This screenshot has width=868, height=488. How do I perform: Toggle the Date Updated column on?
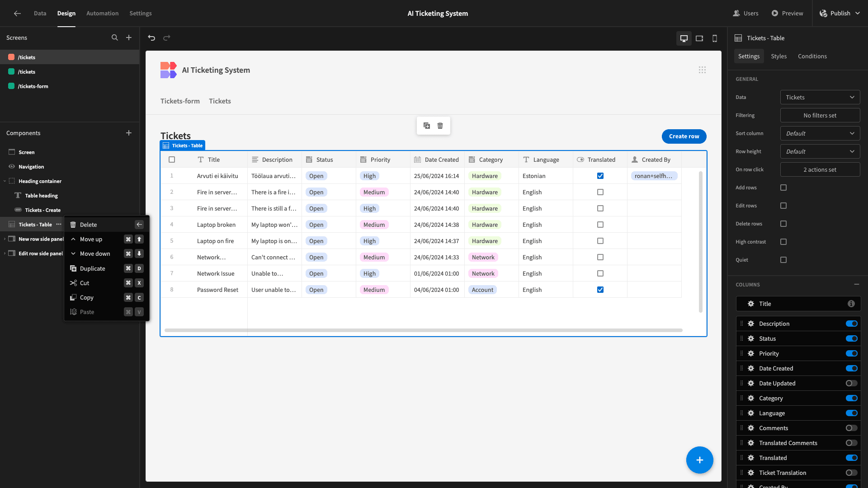(x=852, y=383)
